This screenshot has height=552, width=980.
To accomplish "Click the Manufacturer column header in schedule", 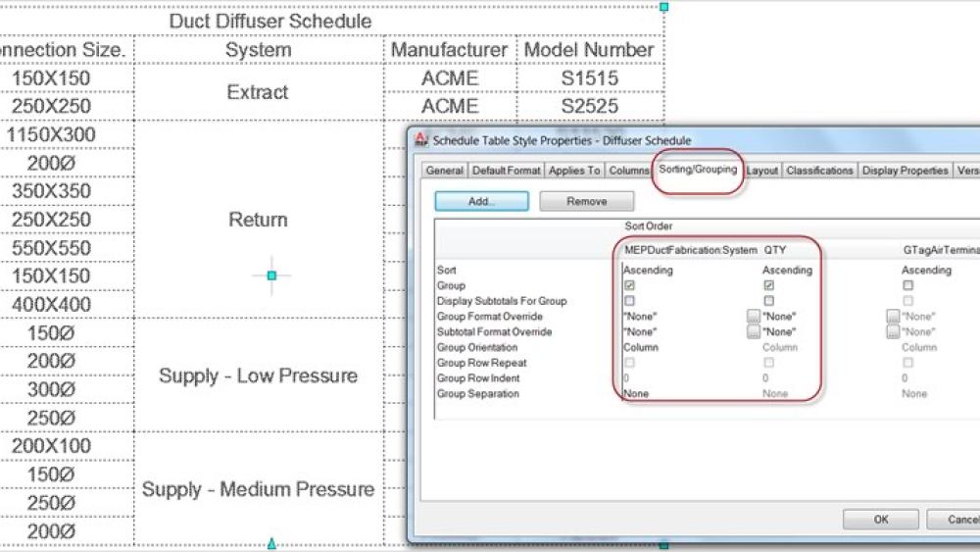I will tap(450, 49).
